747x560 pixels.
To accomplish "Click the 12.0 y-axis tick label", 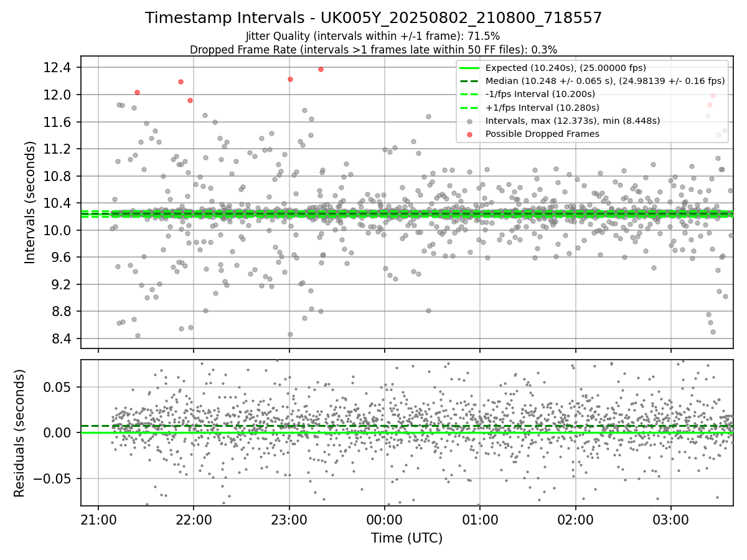I will click(x=58, y=95).
